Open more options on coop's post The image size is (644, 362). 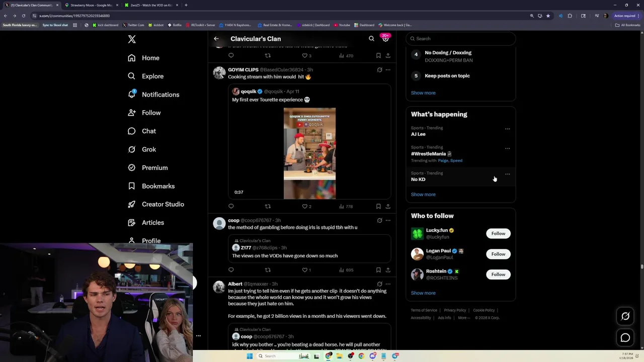(388, 220)
